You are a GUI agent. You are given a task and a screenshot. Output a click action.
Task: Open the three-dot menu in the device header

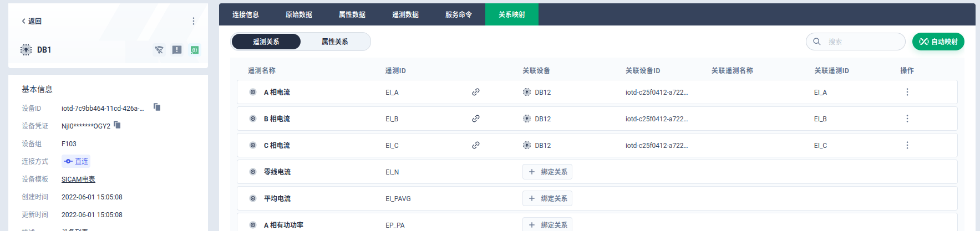pyautogui.click(x=193, y=21)
